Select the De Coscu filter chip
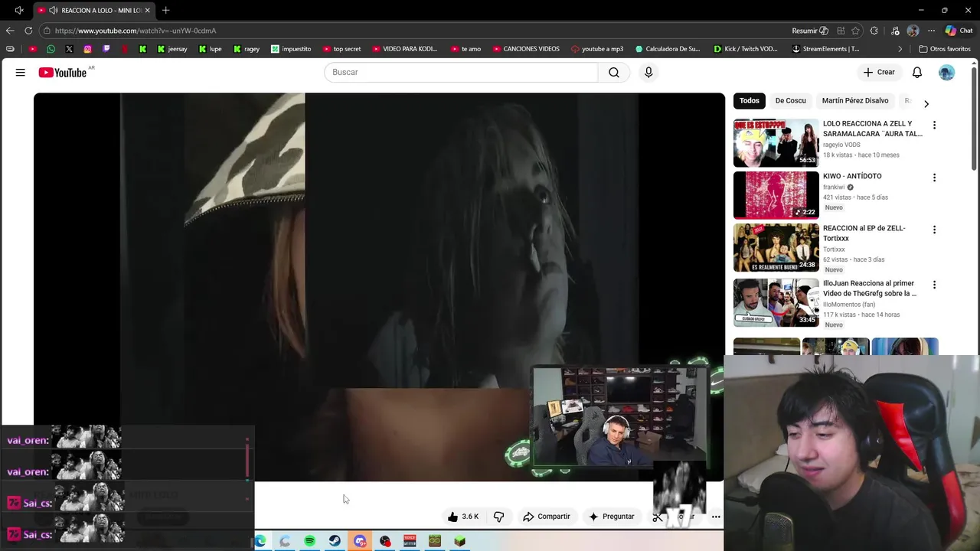 [790, 100]
